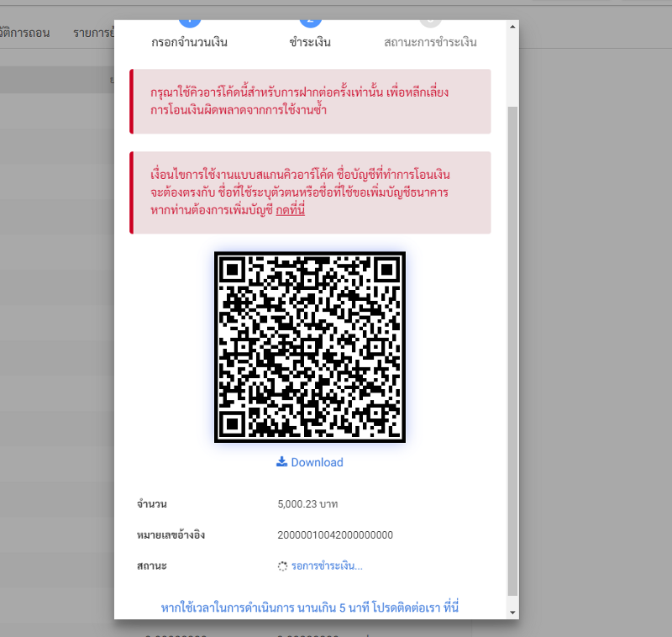This screenshot has height=637, width=672.
Task: Open the withdrawal history tab in background page
Action: 24,33
